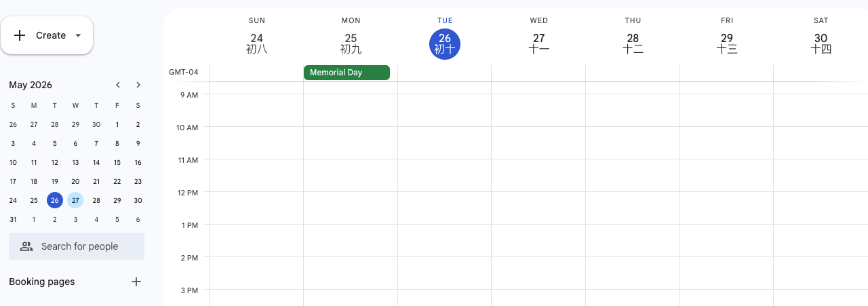Image resolution: width=868 pixels, height=306 pixels.
Task: Open the Memorial Day event
Action: [347, 73]
